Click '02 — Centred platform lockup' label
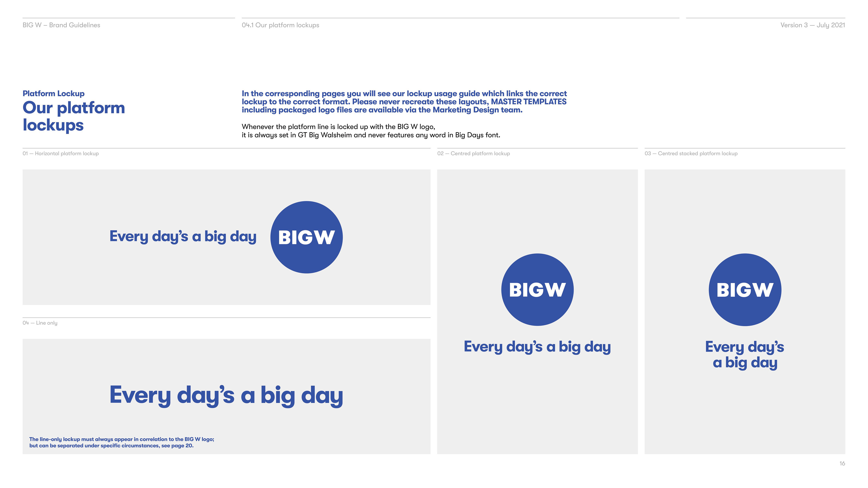The height and width of the screenshot is (488, 868). point(473,153)
